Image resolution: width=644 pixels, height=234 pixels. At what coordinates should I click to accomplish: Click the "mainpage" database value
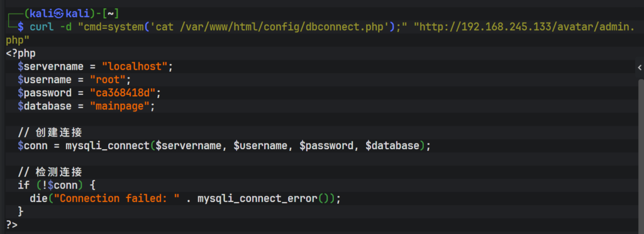point(119,106)
